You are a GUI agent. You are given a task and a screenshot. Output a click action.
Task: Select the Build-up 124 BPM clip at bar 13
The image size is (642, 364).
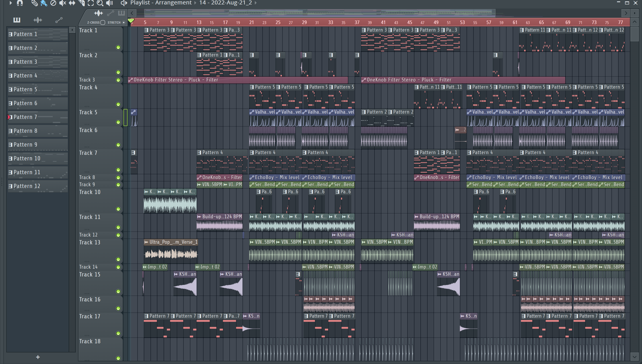[x=220, y=223]
